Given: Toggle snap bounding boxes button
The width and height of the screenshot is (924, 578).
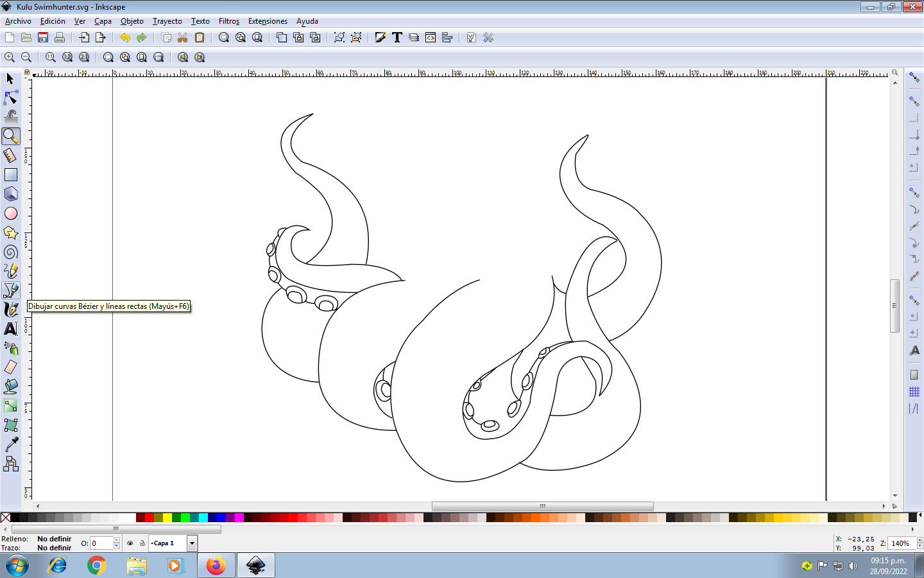Looking at the screenshot, I should 914,101.
